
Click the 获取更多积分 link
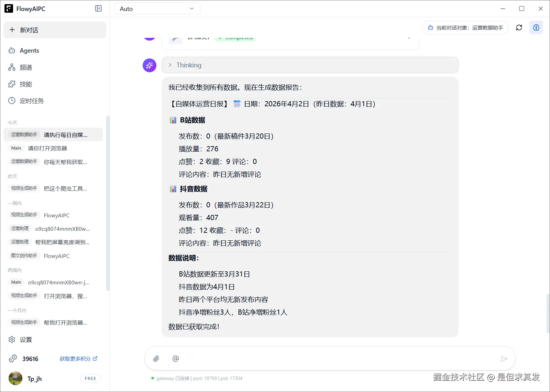pyautogui.click(x=75, y=359)
